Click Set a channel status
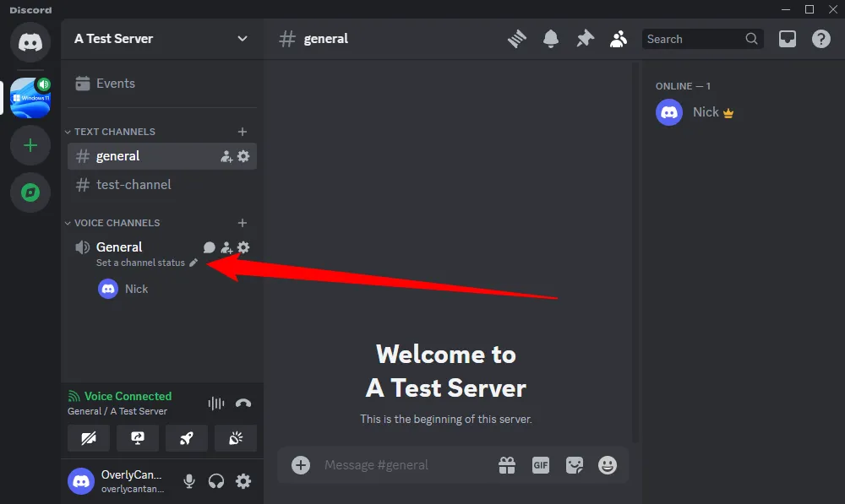The width and height of the screenshot is (845, 504). pos(147,263)
